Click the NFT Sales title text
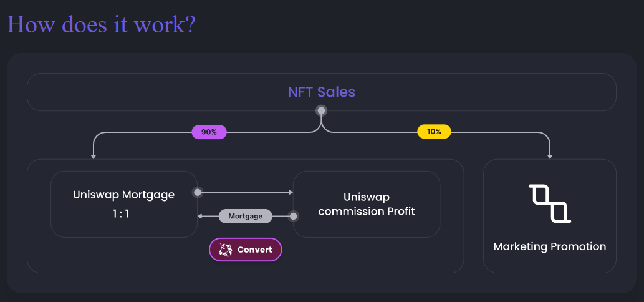The width and height of the screenshot is (644, 302). pos(322,92)
